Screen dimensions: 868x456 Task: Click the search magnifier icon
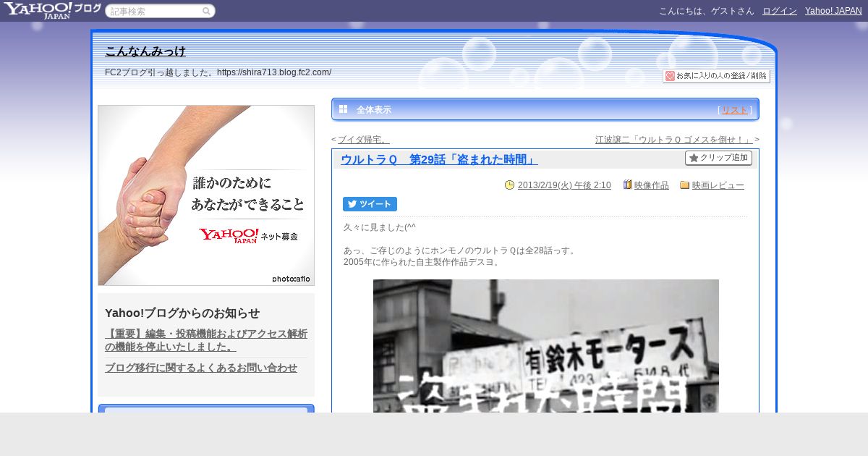[x=206, y=11]
